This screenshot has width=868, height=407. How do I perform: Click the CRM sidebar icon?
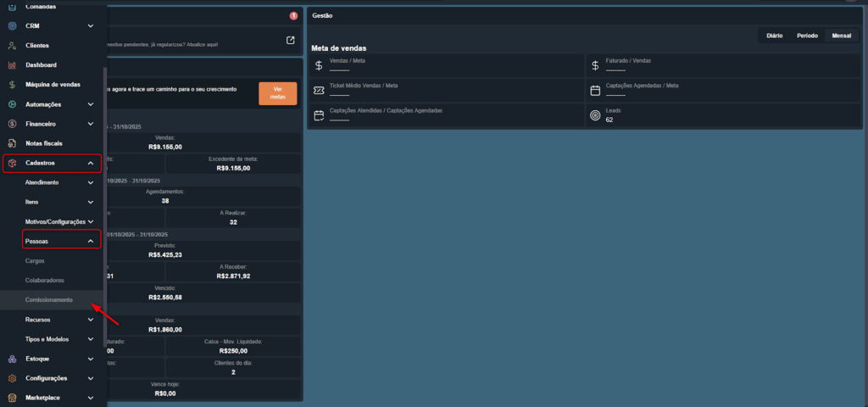(x=12, y=26)
